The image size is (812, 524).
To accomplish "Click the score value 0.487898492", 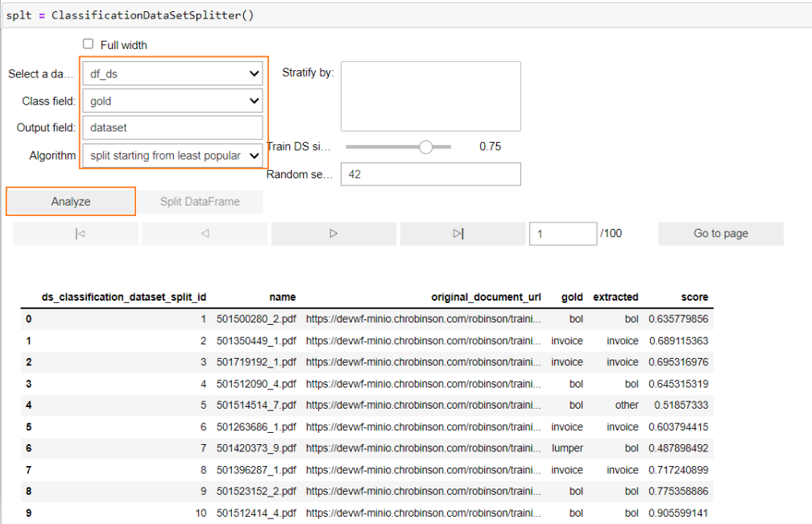I will tap(678, 448).
